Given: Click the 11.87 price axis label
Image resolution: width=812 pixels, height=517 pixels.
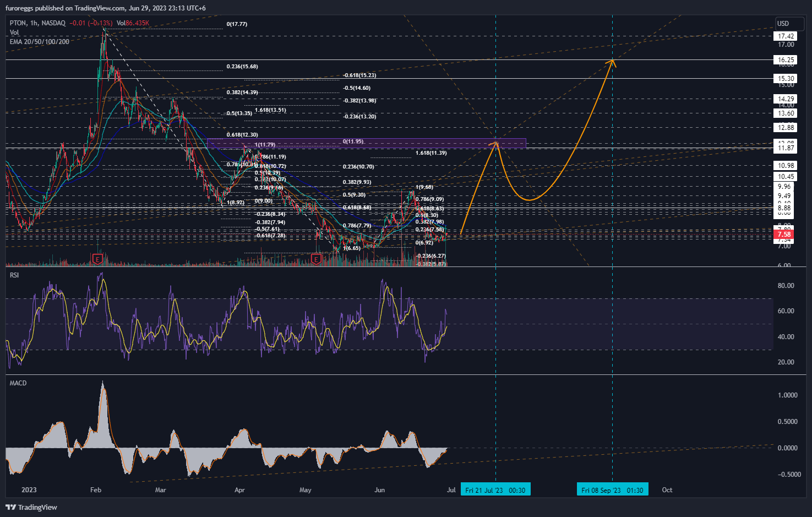Looking at the screenshot, I should click(785, 148).
